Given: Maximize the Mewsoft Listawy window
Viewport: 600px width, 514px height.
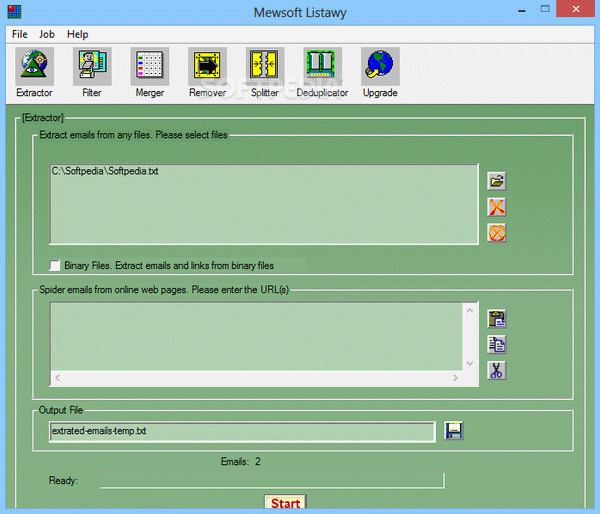Looking at the screenshot, I should [x=545, y=10].
